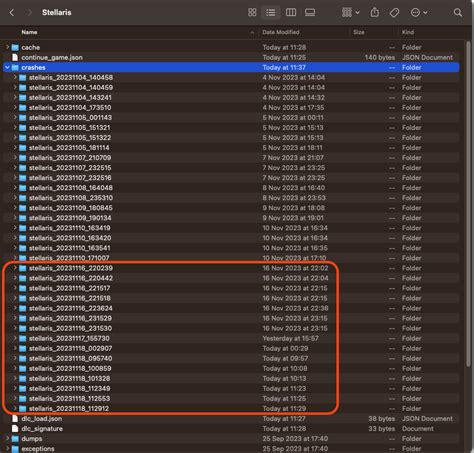Select the cache folder icon
Viewport: 474px width, 453px height.
click(x=15, y=47)
